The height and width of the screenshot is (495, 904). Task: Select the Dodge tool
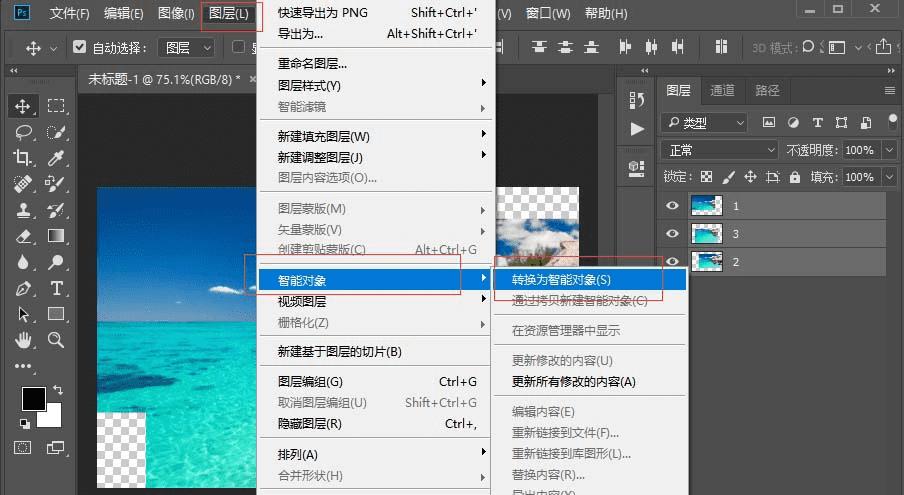[56, 262]
